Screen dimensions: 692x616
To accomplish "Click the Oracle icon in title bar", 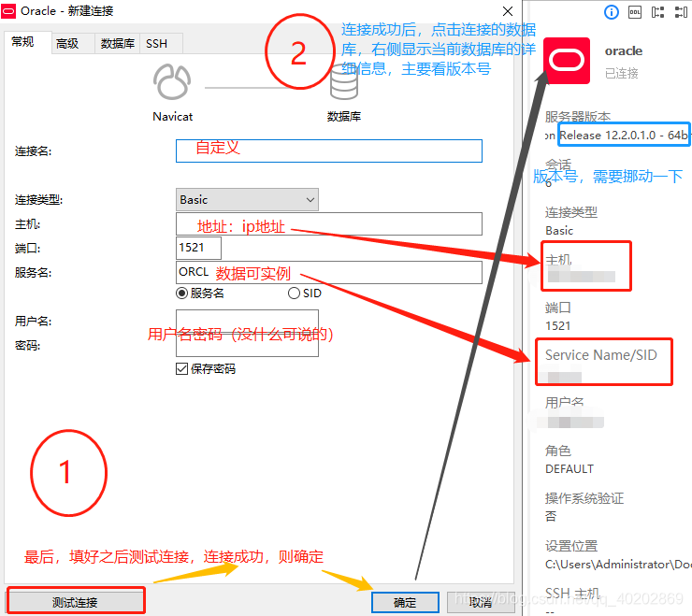I will (8, 11).
